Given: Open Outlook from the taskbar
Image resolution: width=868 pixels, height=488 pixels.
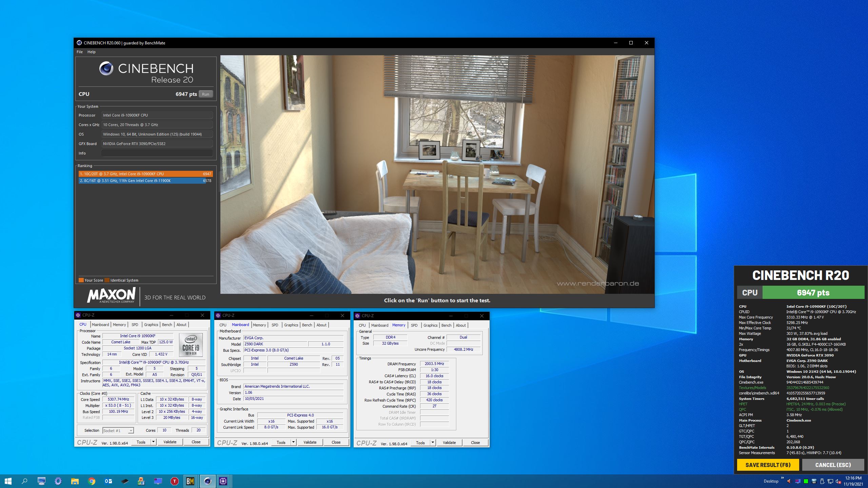Looking at the screenshot, I should [x=108, y=481].
